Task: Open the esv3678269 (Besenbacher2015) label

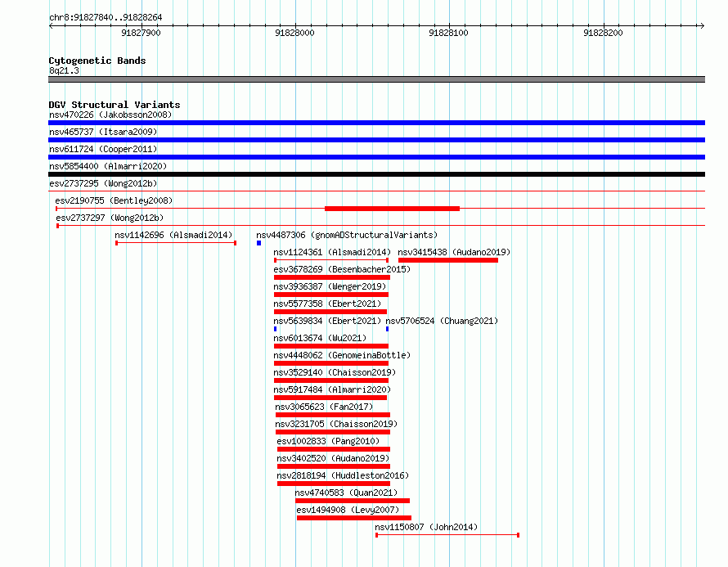Action: tap(342, 269)
